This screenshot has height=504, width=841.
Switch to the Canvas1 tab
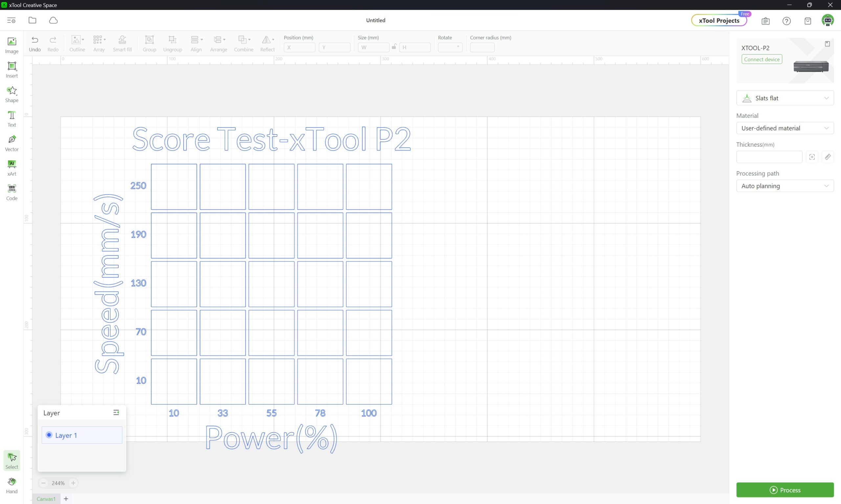tap(46, 498)
